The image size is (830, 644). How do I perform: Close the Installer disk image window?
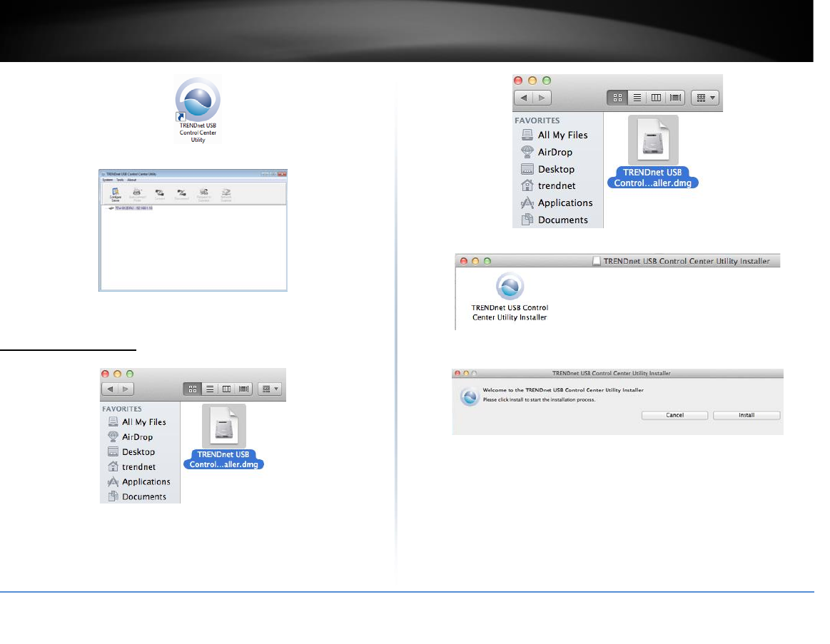464,261
